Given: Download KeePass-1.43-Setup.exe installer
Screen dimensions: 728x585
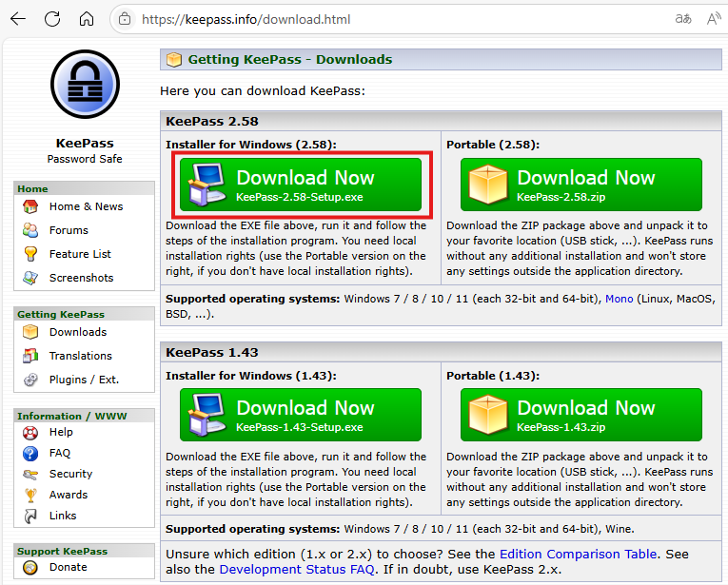Looking at the screenshot, I should [301, 415].
